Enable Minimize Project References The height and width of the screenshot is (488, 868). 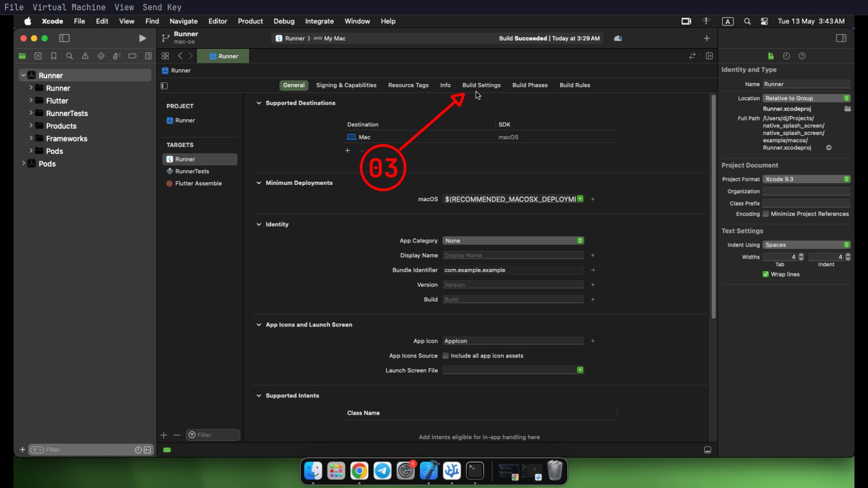(x=766, y=214)
